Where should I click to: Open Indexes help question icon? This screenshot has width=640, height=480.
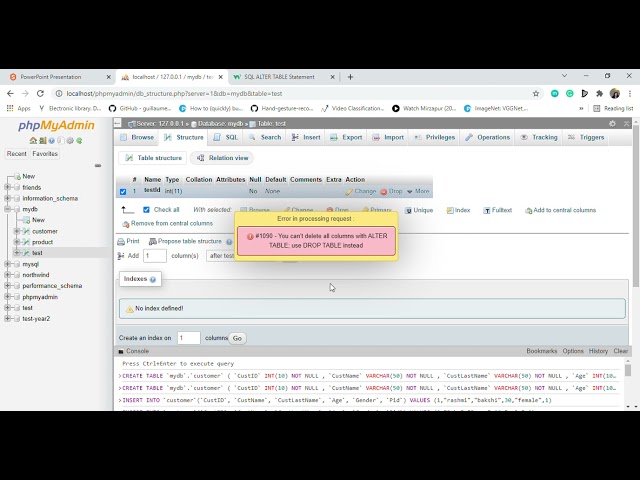(153, 279)
